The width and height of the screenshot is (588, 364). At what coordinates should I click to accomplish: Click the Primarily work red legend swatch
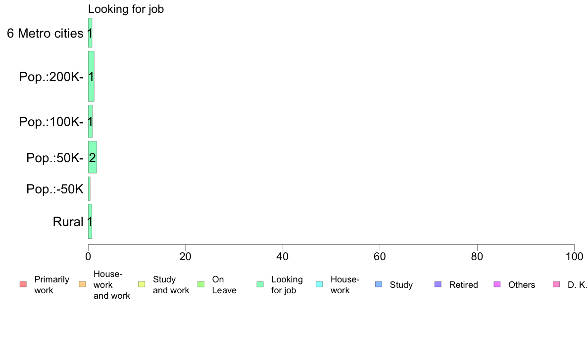23,284
